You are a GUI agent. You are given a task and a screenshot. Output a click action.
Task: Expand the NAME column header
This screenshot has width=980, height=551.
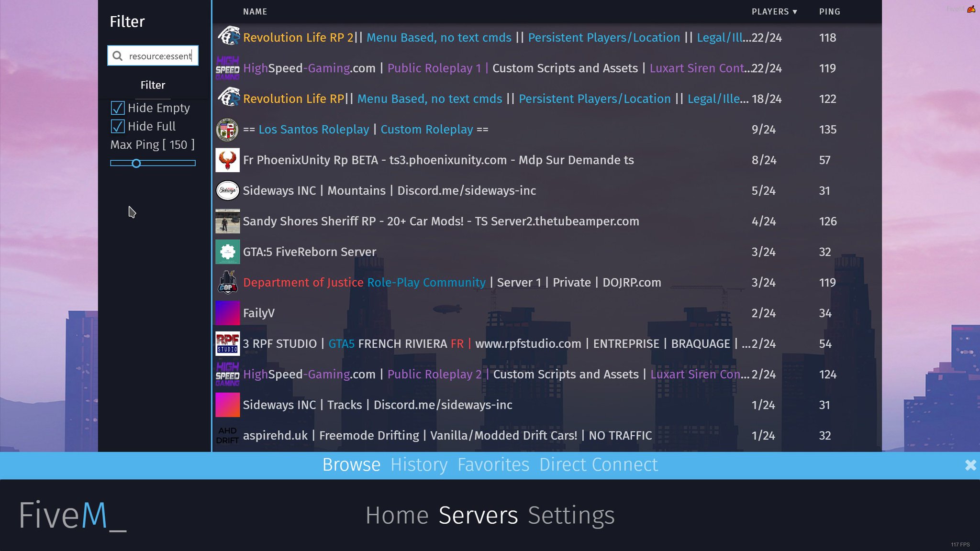tap(255, 11)
